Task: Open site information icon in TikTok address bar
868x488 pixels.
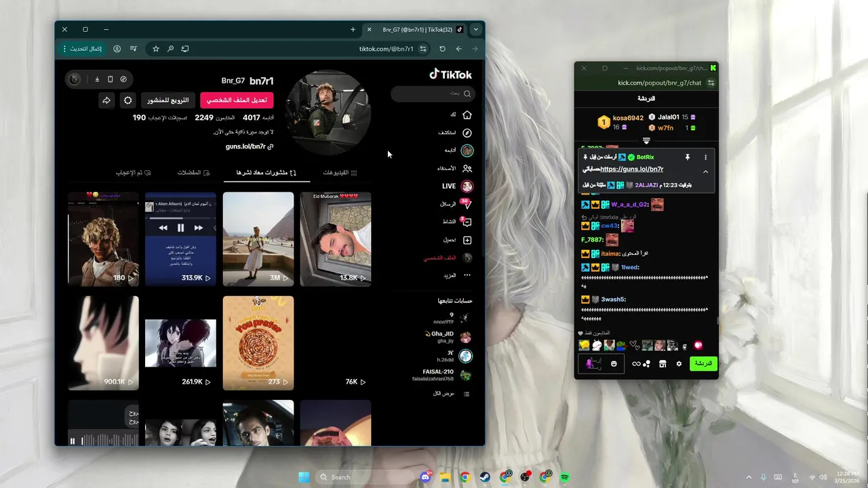Action: pyautogui.click(x=423, y=49)
